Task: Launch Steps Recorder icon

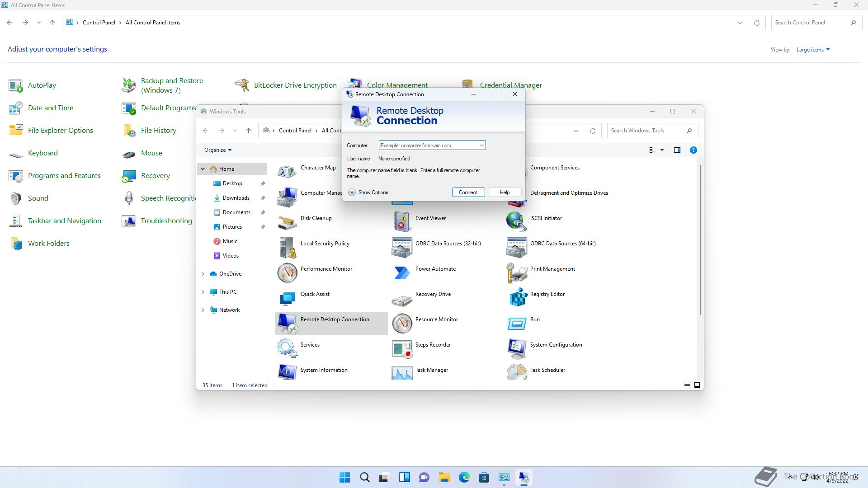Action: click(402, 348)
